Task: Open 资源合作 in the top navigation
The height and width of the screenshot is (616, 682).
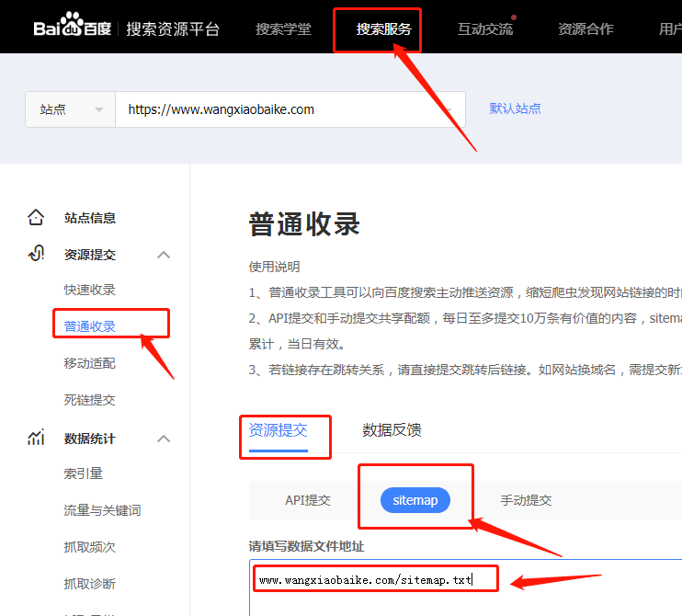Action: click(585, 29)
